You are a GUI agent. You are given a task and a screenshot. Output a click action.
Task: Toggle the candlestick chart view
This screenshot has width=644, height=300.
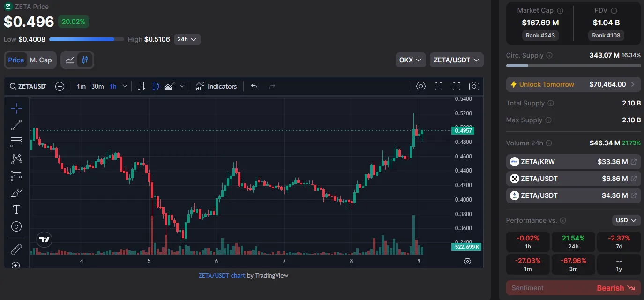point(85,60)
